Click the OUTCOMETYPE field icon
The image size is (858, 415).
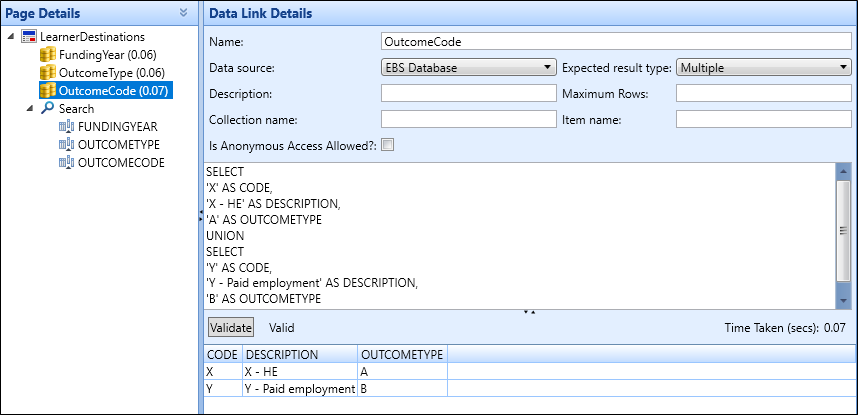pos(66,145)
